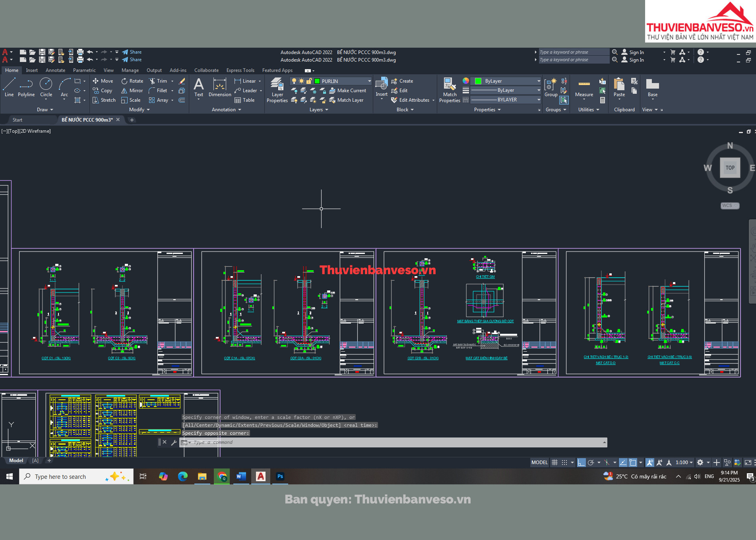Toggle Ortho mode in the status bar
This screenshot has width=756, height=540.
click(581, 463)
